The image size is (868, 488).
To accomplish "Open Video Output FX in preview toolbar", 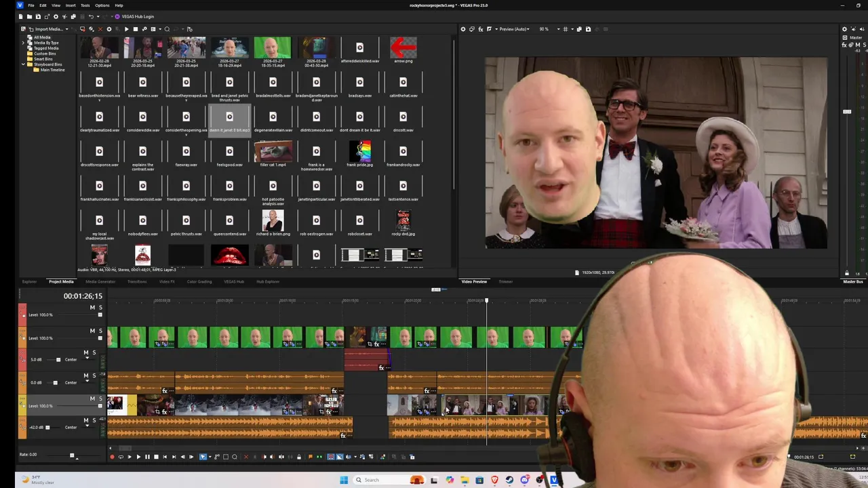I will (481, 29).
